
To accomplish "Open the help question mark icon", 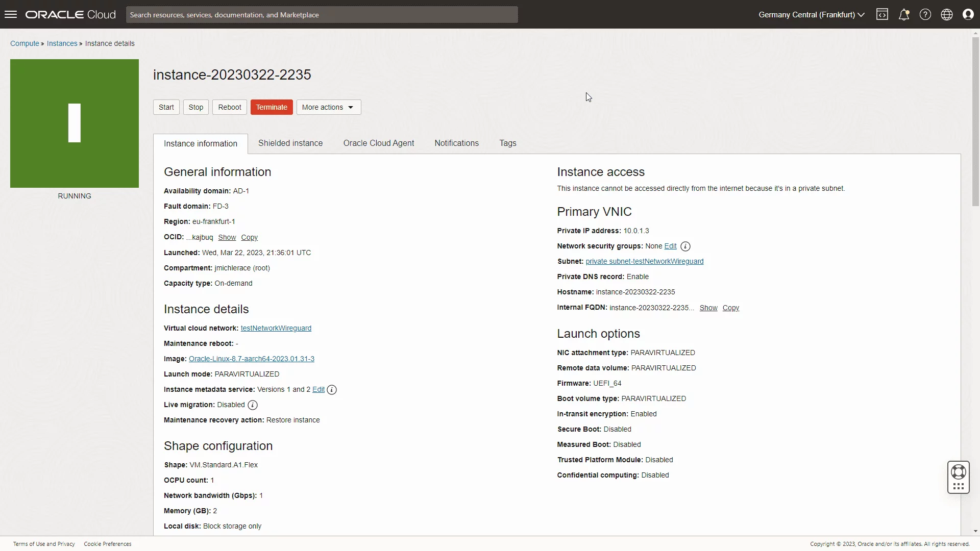I will point(925,14).
